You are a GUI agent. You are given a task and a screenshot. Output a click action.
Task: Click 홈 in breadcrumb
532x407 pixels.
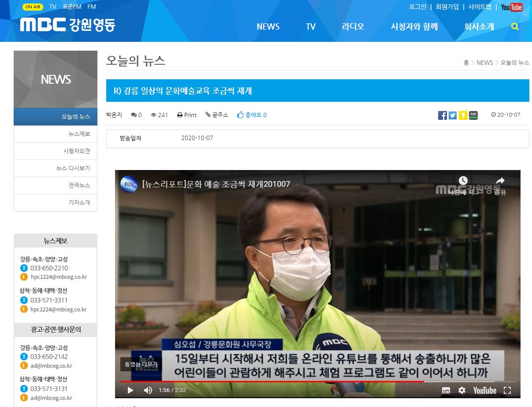pos(466,63)
